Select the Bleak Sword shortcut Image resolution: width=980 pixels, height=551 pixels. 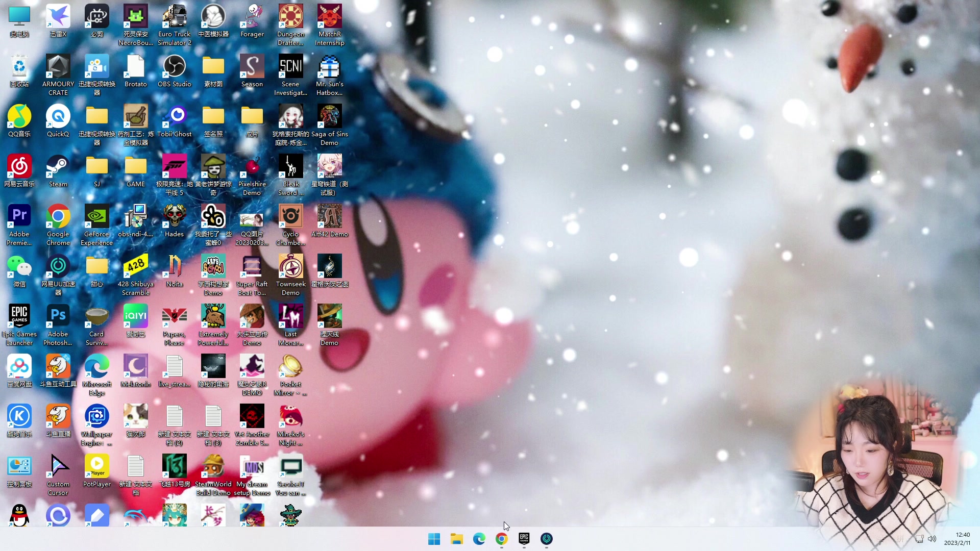[x=291, y=176]
